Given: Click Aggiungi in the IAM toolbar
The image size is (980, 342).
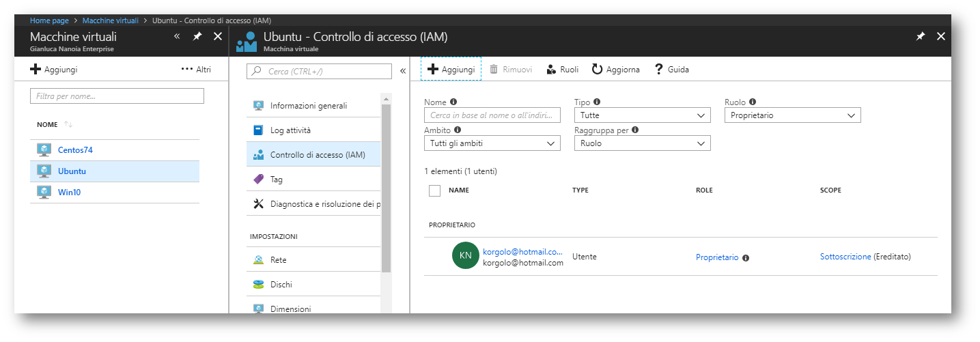Looking at the screenshot, I should pyautogui.click(x=451, y=70).
